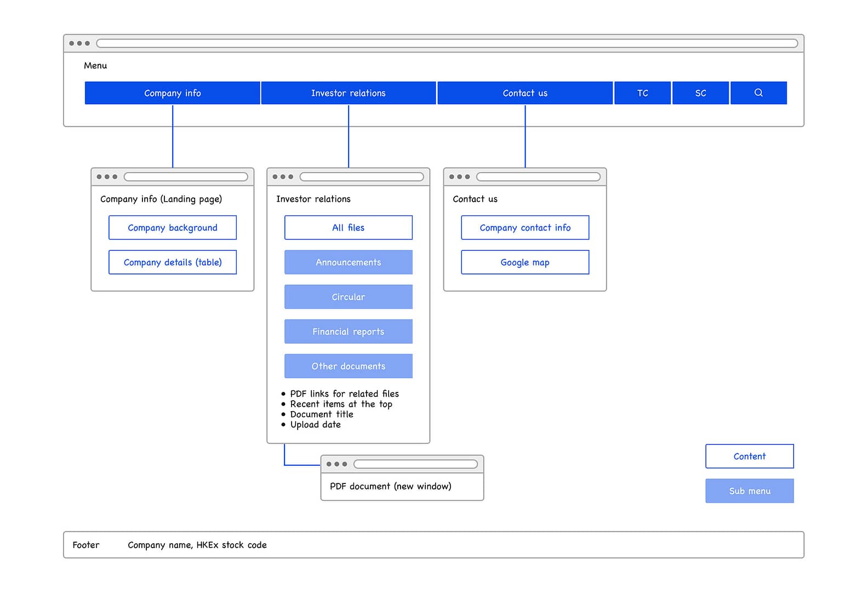Viewport: 868px width, 592px height.
Task: Choose the Other documents sub menu
Action: pyautogui.click(x=348, y=366)
